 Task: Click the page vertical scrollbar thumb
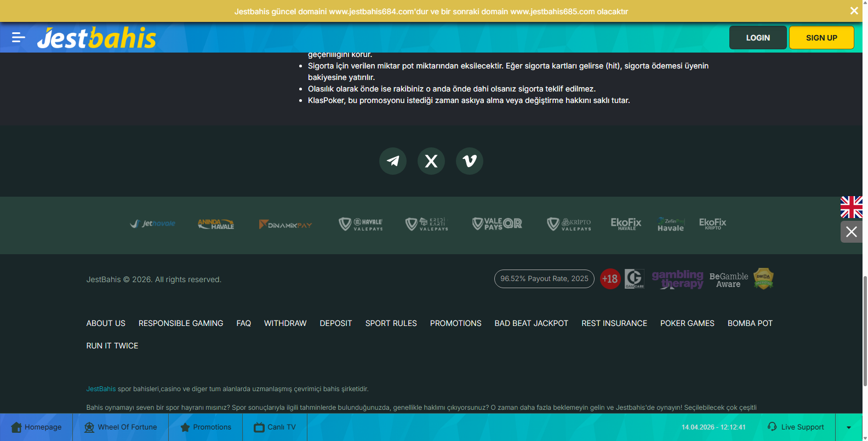pos(865,331)
